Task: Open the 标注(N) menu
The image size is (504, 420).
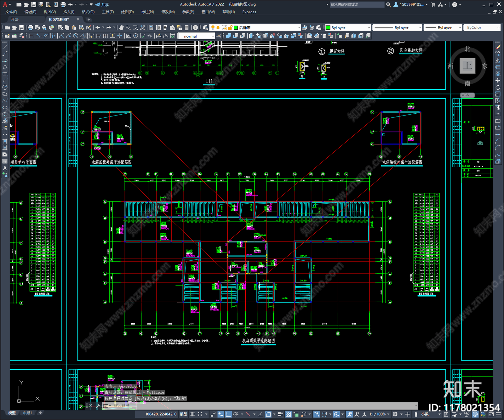Action: tap(147, 12)
